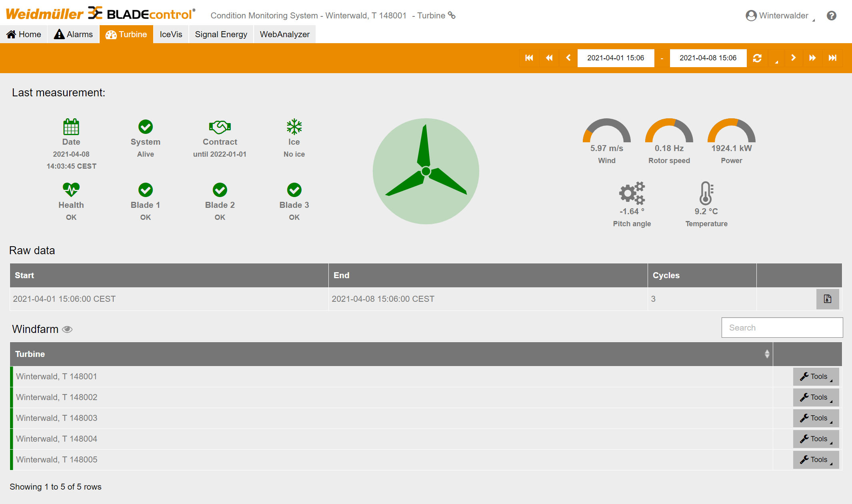Image resolution: width=852 pixels, height=504 pixels.
Task: Jump to first time range
Action: coord(529,58)
